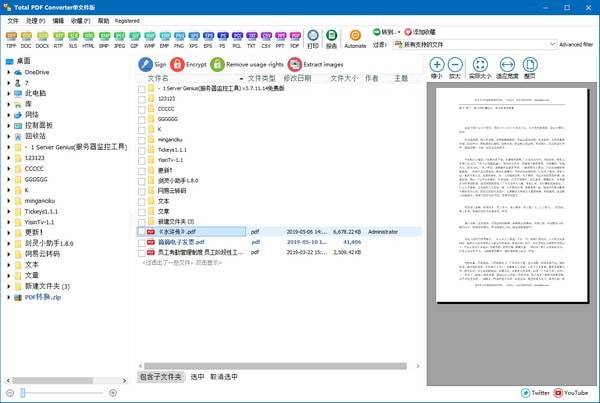600x403 pixels.
Task: Click the print (打印) icon
Action: click(313, 36)
